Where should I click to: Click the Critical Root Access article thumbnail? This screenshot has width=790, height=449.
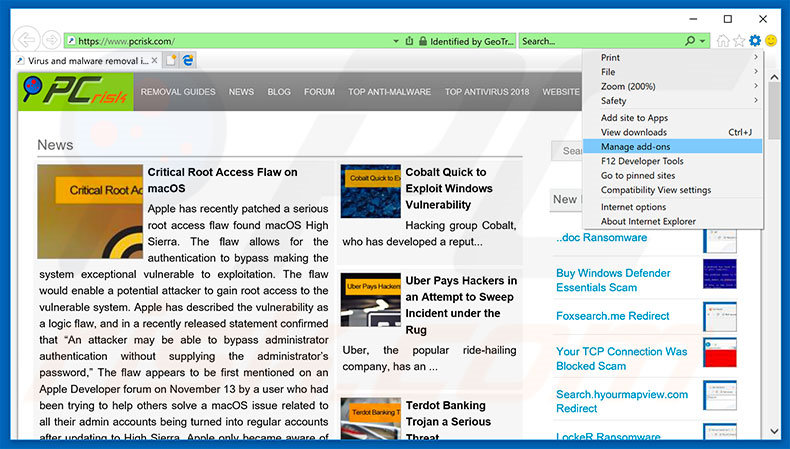tap(90, 211)
